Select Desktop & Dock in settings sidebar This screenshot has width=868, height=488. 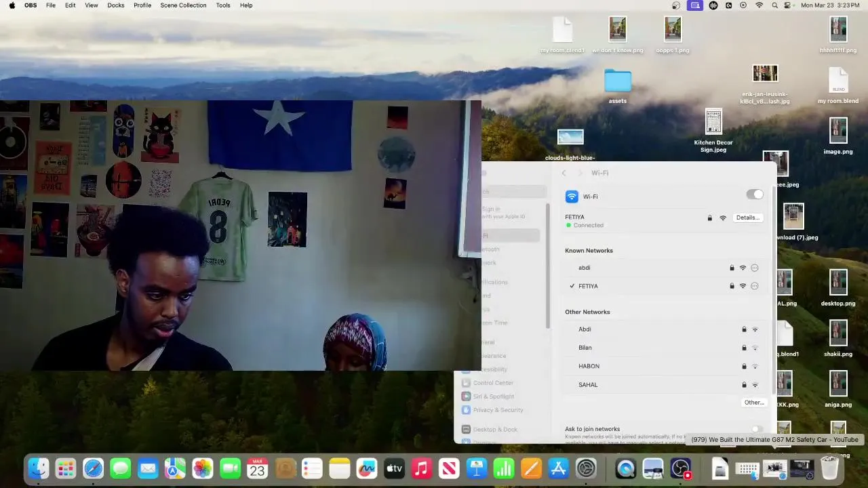click(x=495, y=430)
